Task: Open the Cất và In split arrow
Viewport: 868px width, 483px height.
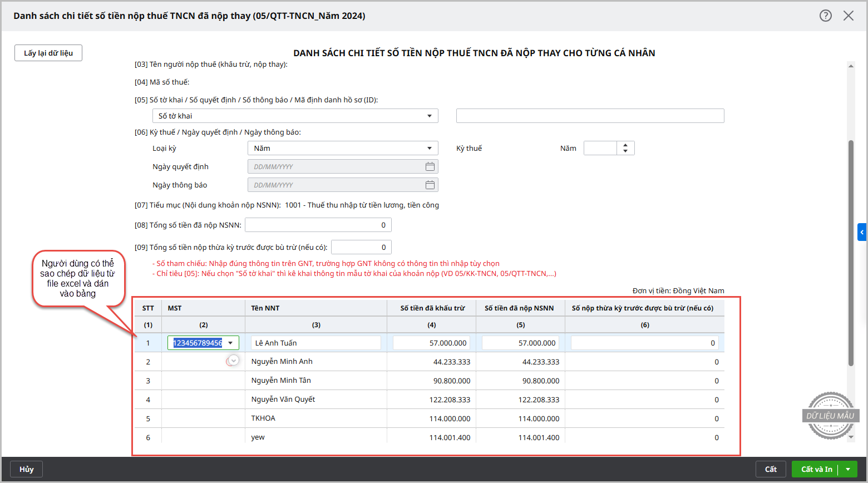Action: tap(848, 469)
